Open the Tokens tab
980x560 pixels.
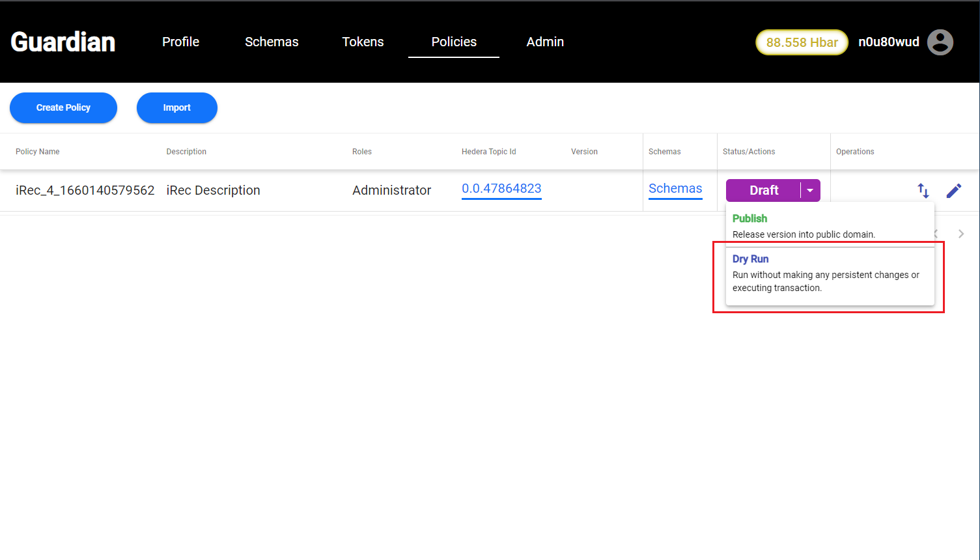pyautogui.click(x=363, y=42)
